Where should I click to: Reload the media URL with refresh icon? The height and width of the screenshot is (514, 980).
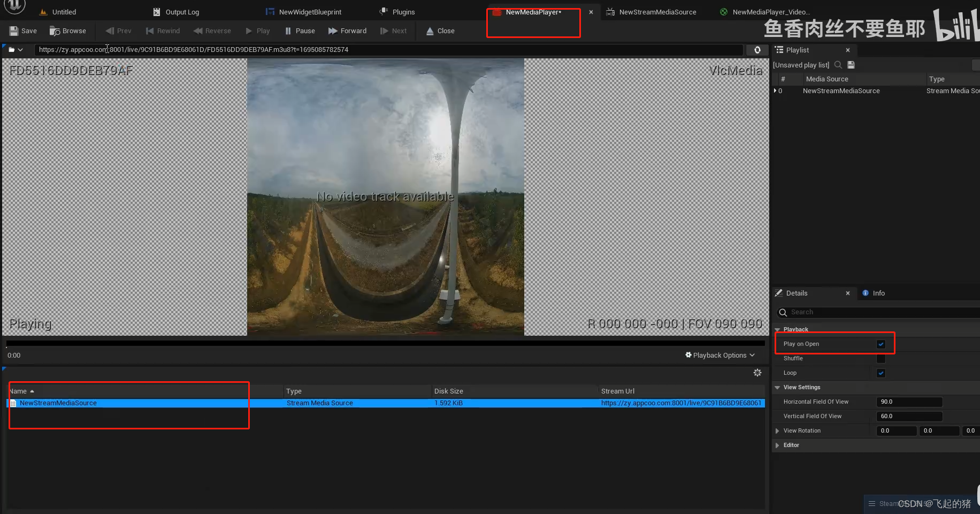[x=757, y=50]
